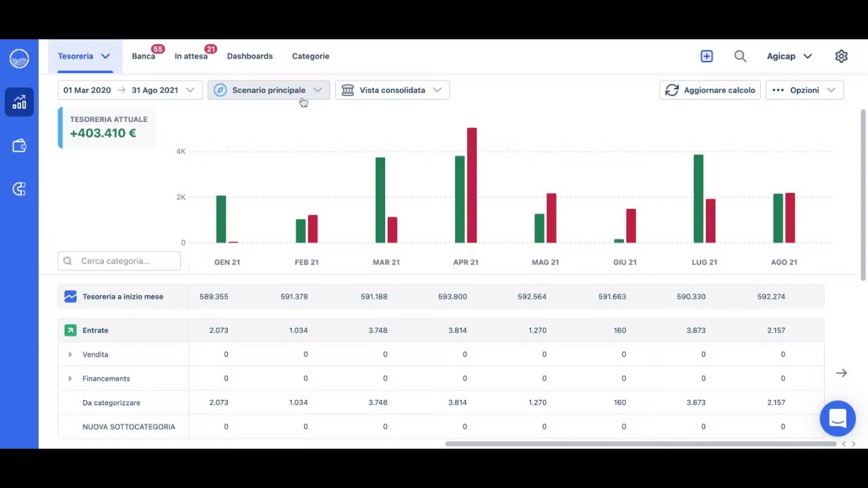
Task: Open the Scenario principale dropdown
Action: (269, 90)
